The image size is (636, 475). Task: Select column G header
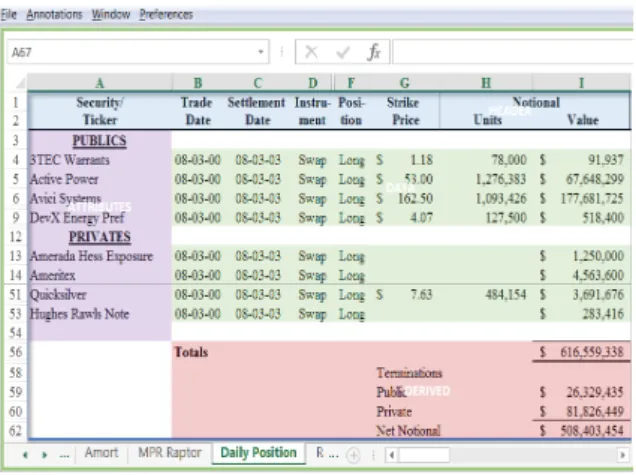pyautogui.click(x=404, y=83)
